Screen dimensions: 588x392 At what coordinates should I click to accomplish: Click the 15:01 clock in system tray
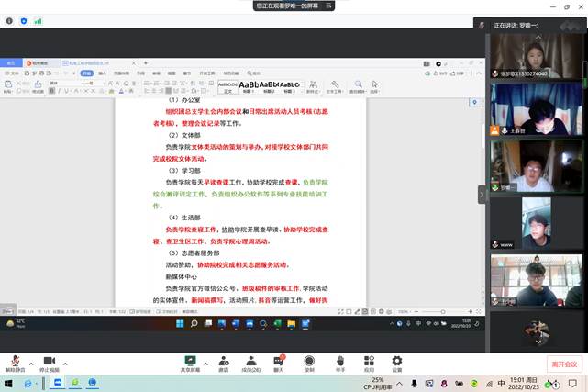tap(524, 384)
